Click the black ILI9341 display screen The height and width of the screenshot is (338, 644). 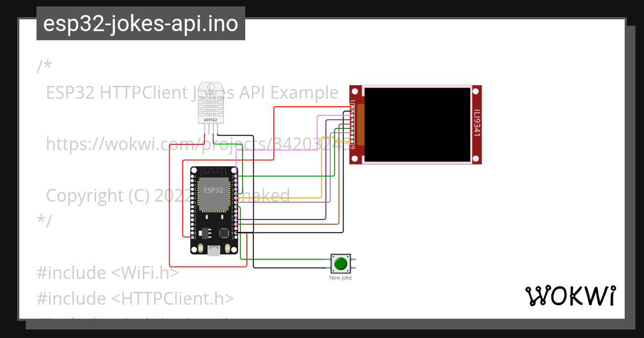pos(418,124)
